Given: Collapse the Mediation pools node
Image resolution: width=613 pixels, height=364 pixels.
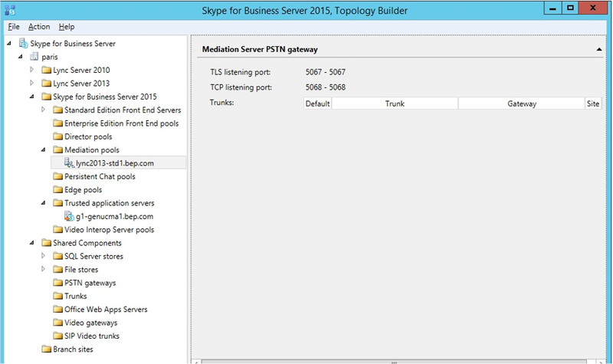Looking at the screenshot, I should coord(44,149).
